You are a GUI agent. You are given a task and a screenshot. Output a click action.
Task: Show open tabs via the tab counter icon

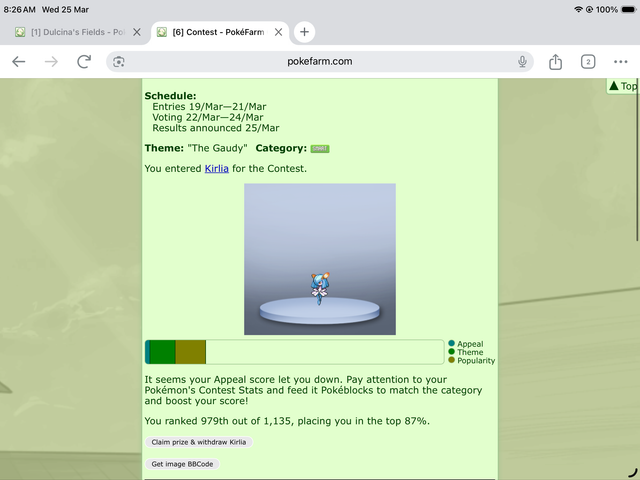pos(588,62)
